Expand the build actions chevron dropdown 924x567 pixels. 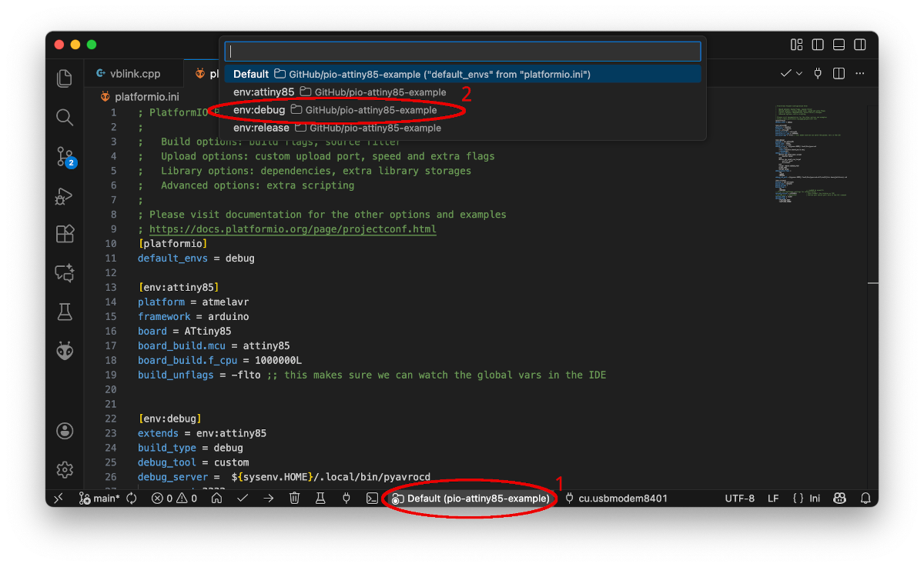pos(799,74)
